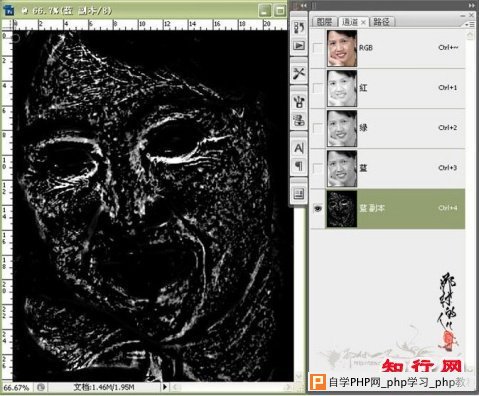Click the 绿 channel name
This screenshot has height=396, width=479.
point(363,128)
